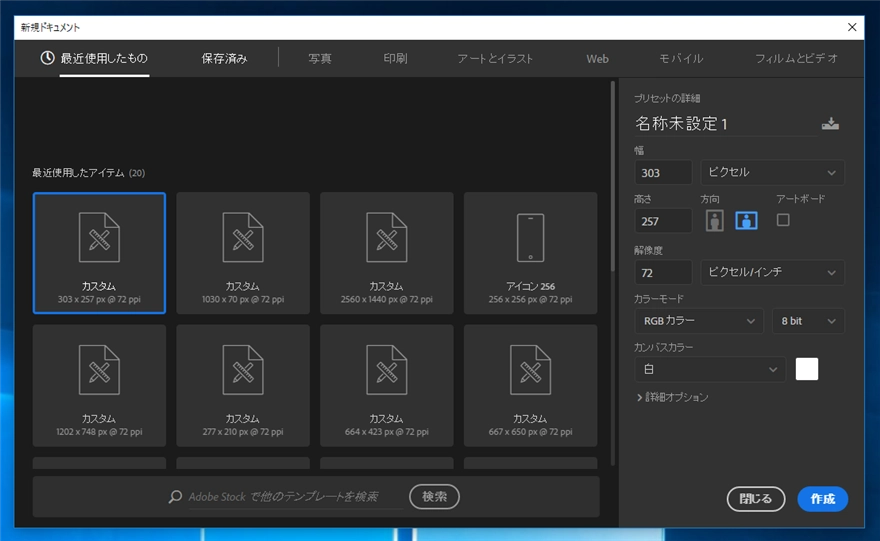The height and width of the screenshot is (541, 880).
Task: Switch to フィルムとビデオ tab
Action: pyautogui.click(x=796, y=58)
